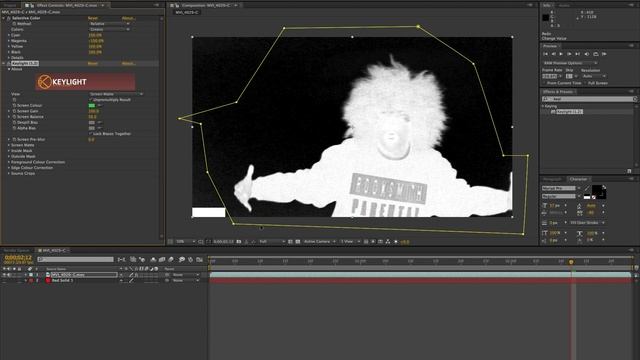
Task: Step to previous frame in Preview panel
Action: pos(553,54)
